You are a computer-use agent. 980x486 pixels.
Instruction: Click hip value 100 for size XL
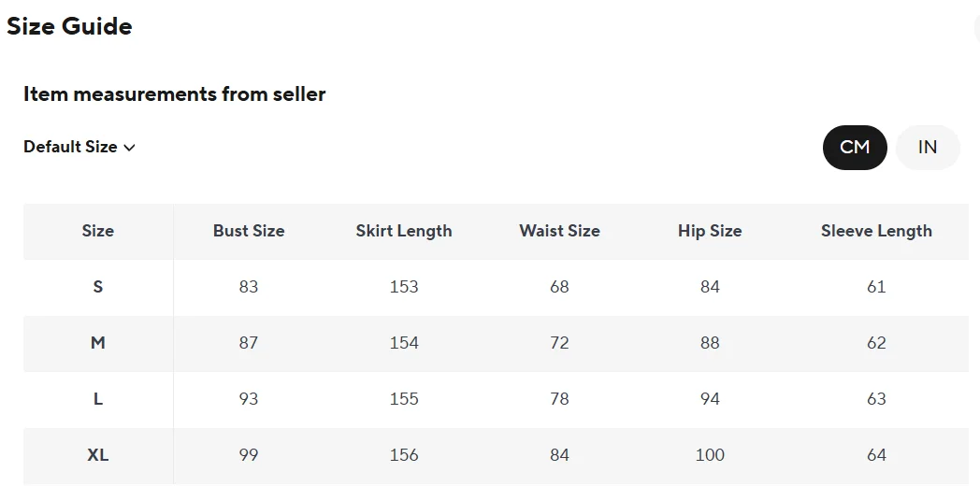point(710,455)
